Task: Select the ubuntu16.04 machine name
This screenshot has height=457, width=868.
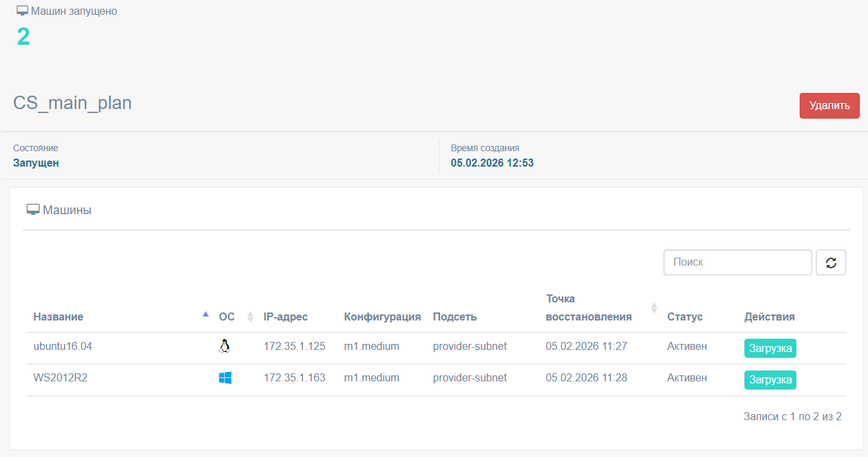Action: point(63,346)
